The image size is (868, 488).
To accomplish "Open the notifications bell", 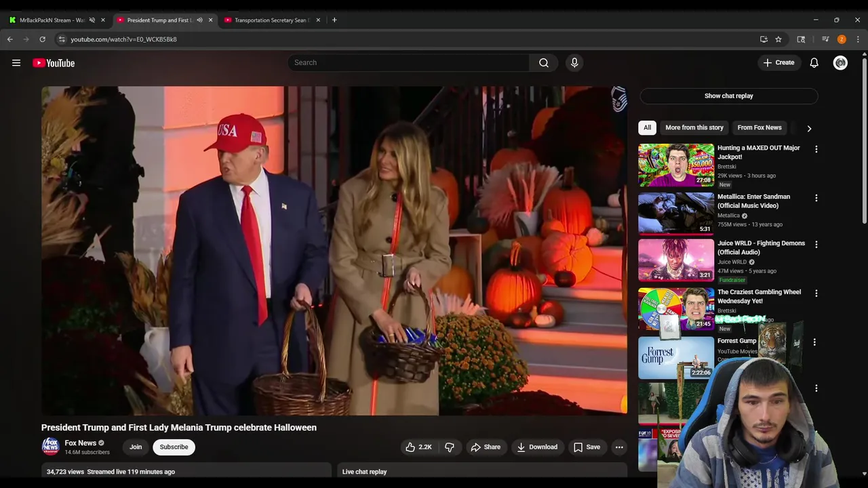I will coord(814,63).
